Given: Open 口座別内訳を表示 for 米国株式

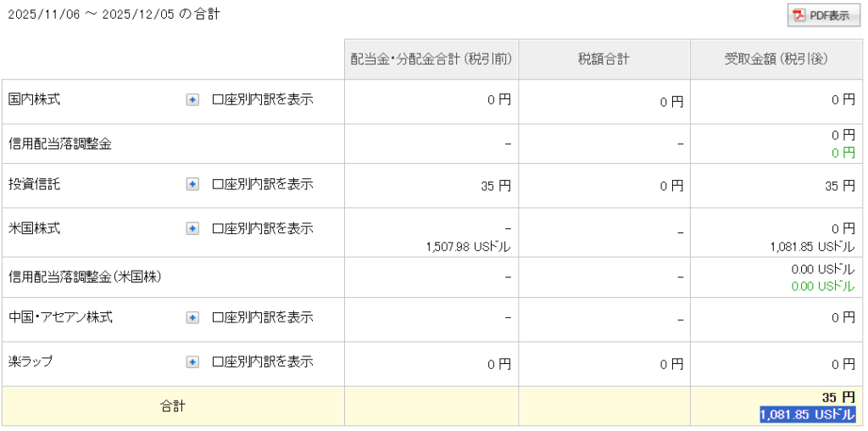Looking at the screenshot, I should [x=262, y=228].
